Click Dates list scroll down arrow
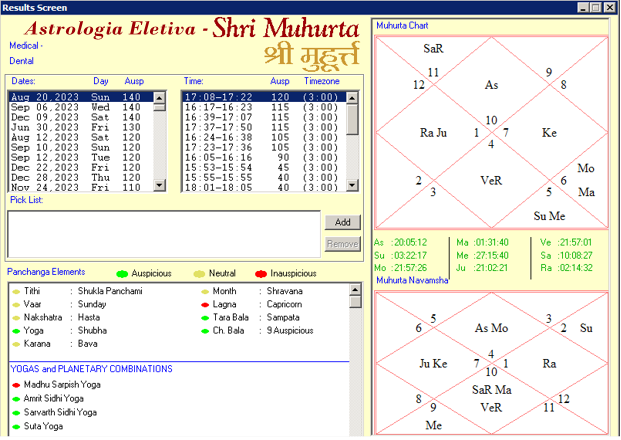The width and height of the screenshot is (621, 440). pyautogui.click(x=159, y=185)
